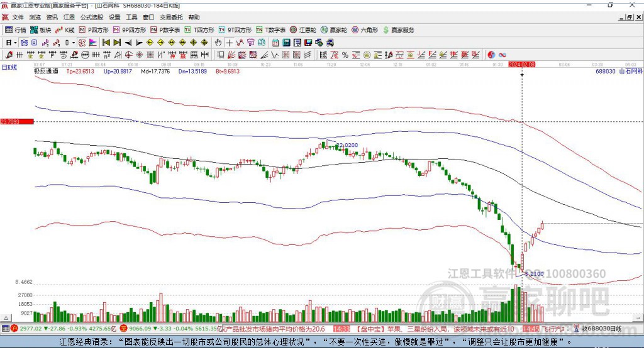Select the Gann fan lines tool
The image size is (644, 348).
coord(231,55)
